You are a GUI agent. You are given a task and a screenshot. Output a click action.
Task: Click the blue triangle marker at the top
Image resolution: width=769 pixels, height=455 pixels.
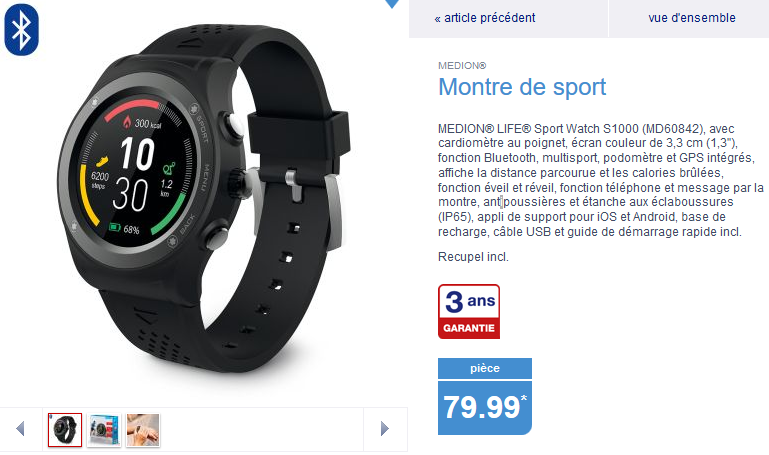click(392, 4)
